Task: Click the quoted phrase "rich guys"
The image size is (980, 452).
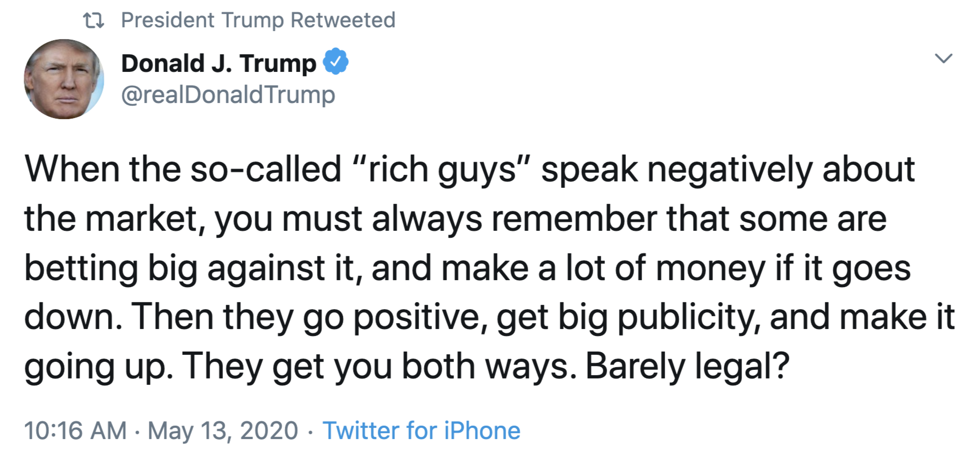Action: tap(442, 169)
